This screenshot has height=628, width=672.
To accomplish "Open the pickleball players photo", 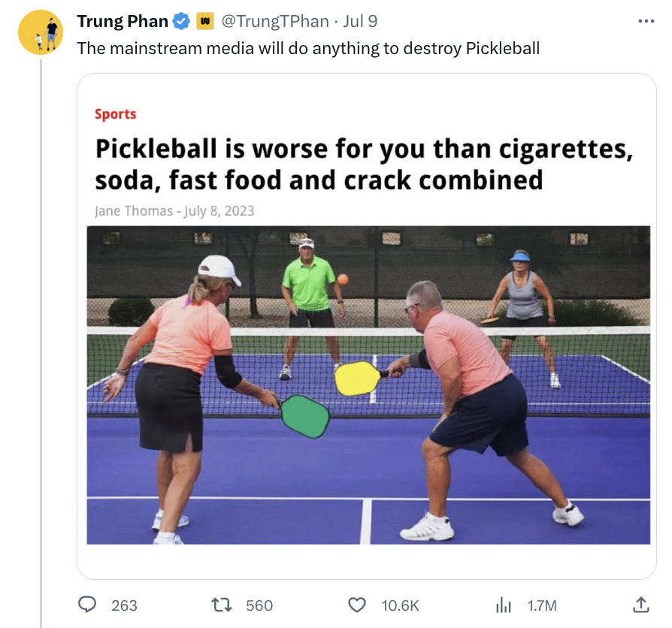I will click(368, 385).
